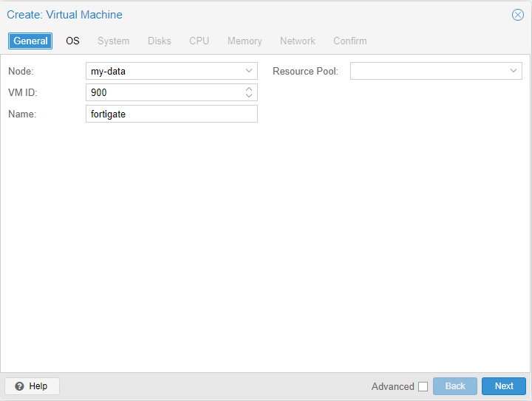The width and height of the screenshot is (532, 401).
Task: Open the Network tab
Action: (298, 41)
